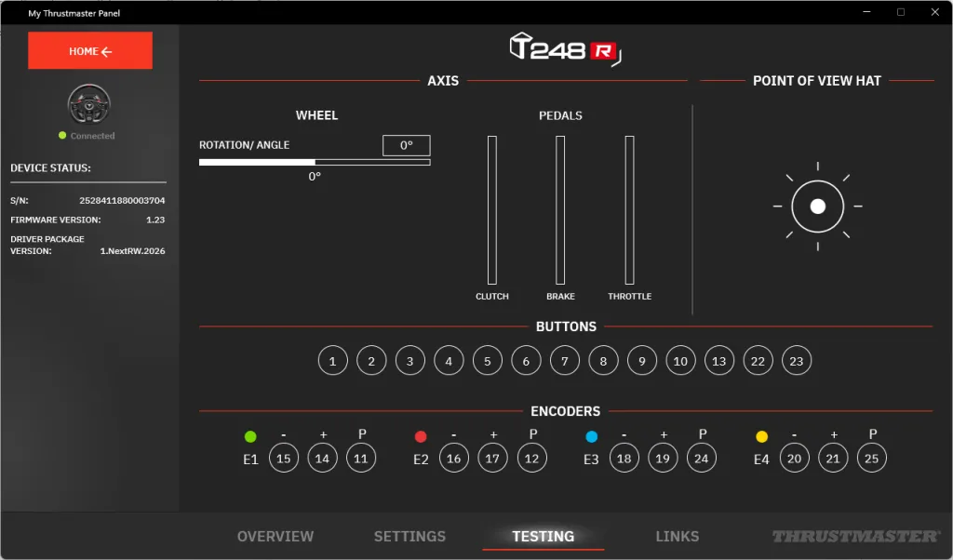This screenshot has width=953, height=560.
Task: Click button indicator 6
Action: click(x=526, y=361)
